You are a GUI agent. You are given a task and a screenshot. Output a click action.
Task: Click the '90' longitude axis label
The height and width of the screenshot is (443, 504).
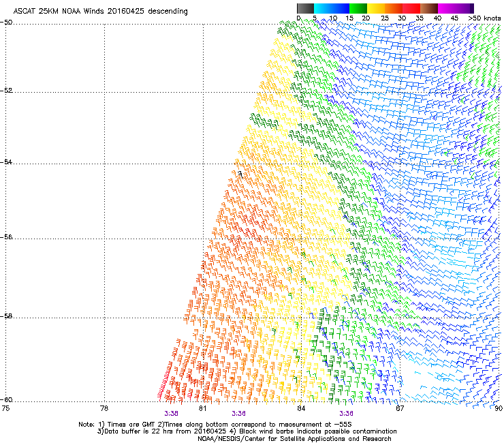(x=499, y=408)
